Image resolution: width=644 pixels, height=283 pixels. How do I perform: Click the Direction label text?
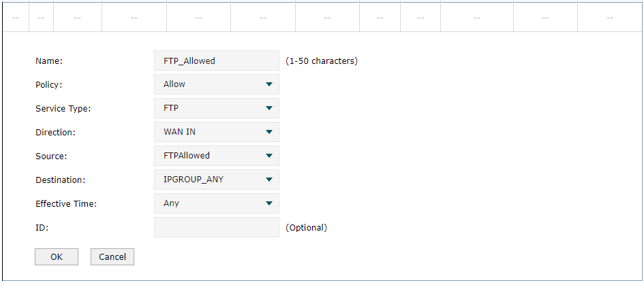(55, 133)
